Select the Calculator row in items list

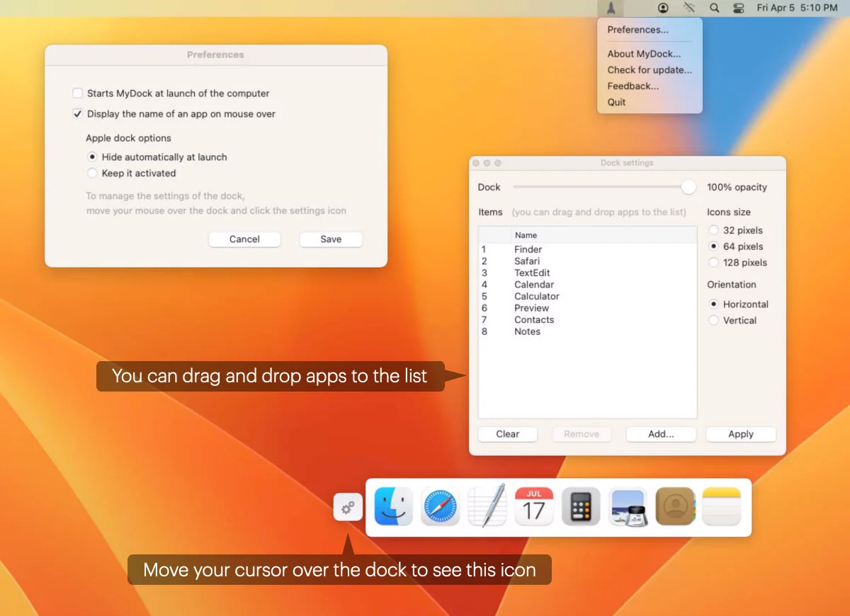587,296
